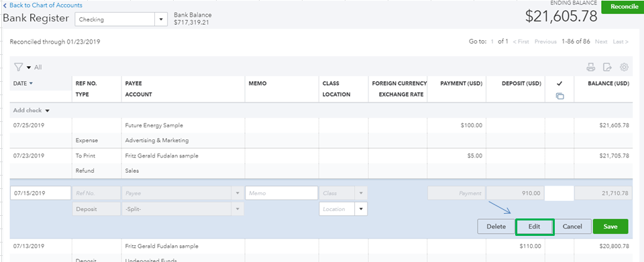This screenshot has width=644, height=262.
Task: Click the Payment amount field
Action: coord(456,193)
